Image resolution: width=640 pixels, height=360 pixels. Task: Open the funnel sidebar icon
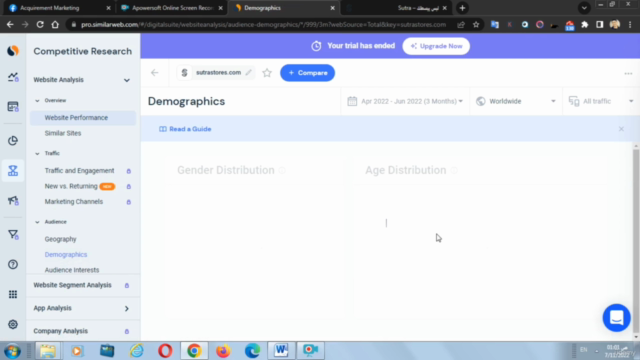(13, 235)
